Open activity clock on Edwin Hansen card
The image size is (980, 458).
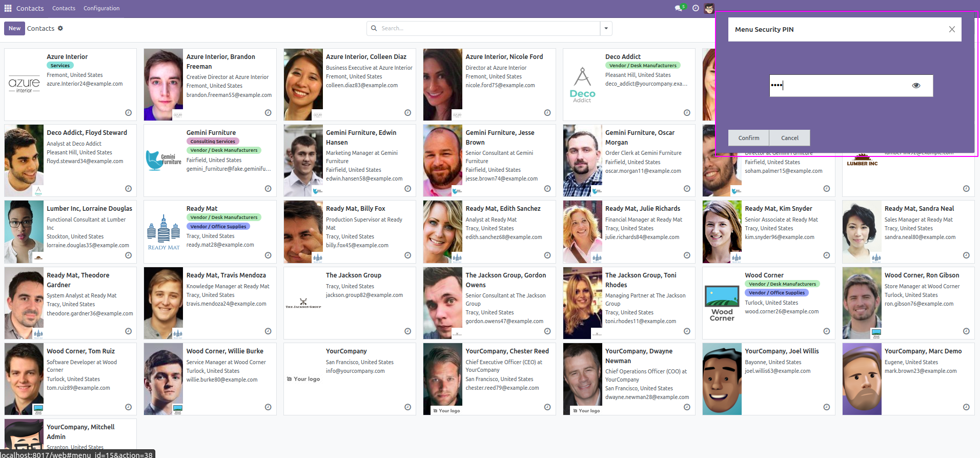pyautogui.click(x=407, y=189)
